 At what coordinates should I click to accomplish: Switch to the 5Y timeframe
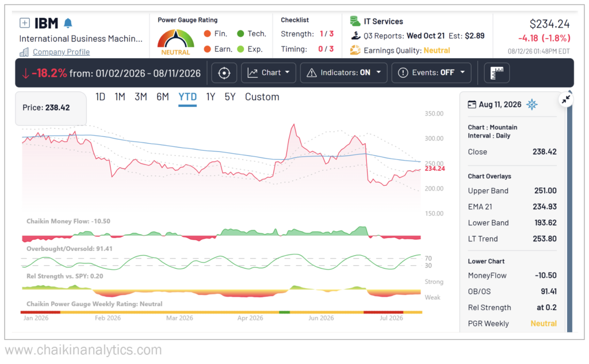click(230, 97)
